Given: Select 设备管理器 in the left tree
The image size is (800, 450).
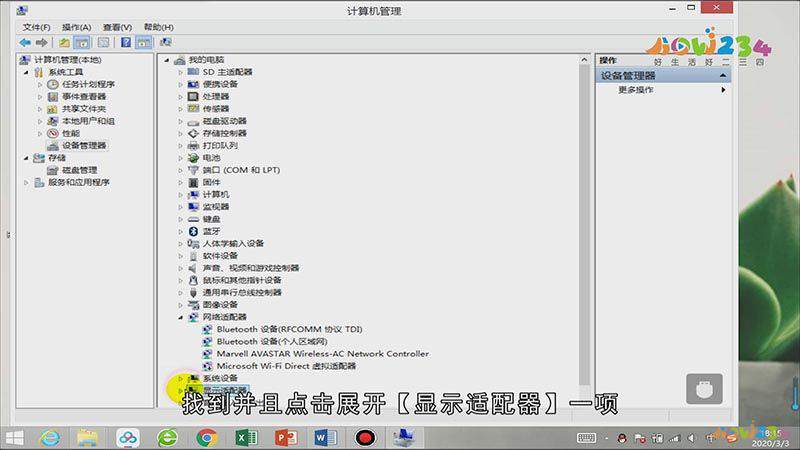Looking at the screenshot, I should pyautogui.click(x=84, y=145).
